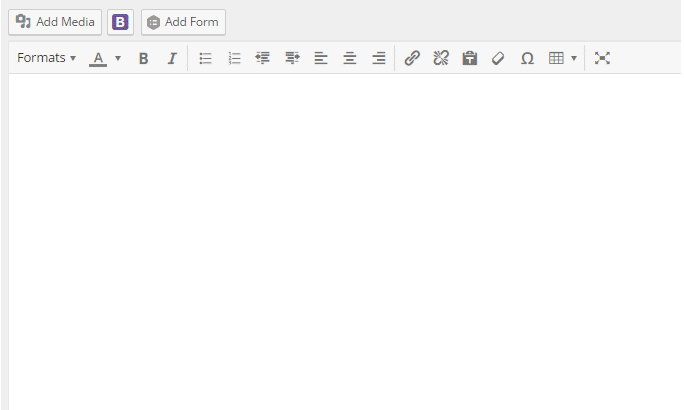Align text to the left
684x410 pixels.
tap(321, 58)
